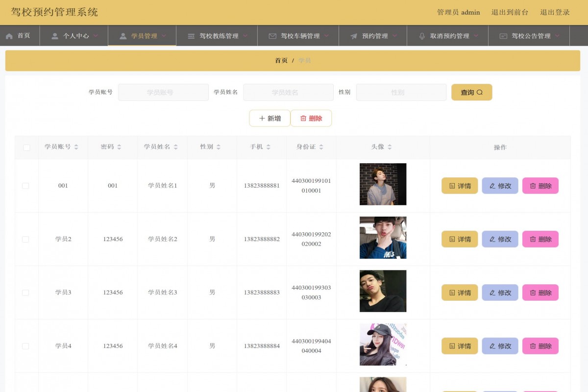
Task: Expand the 驾校教练管理 dropdown
Action: point(246,35)
